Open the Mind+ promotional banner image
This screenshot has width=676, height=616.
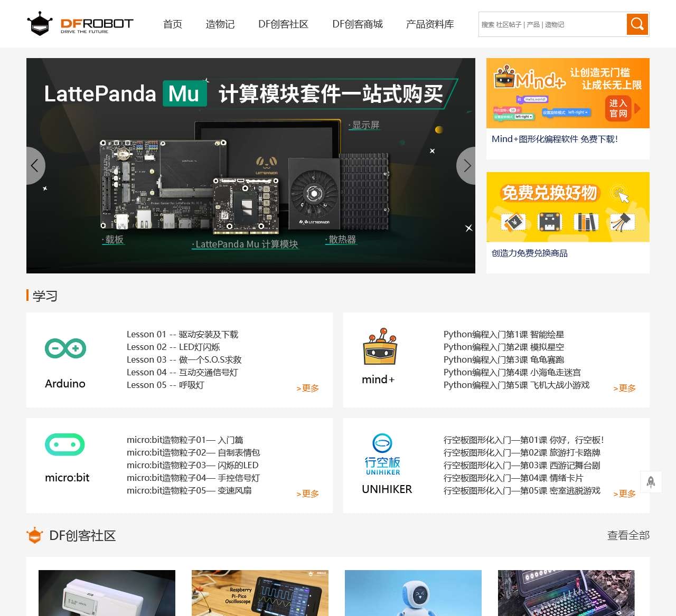(x=568, y=93)
